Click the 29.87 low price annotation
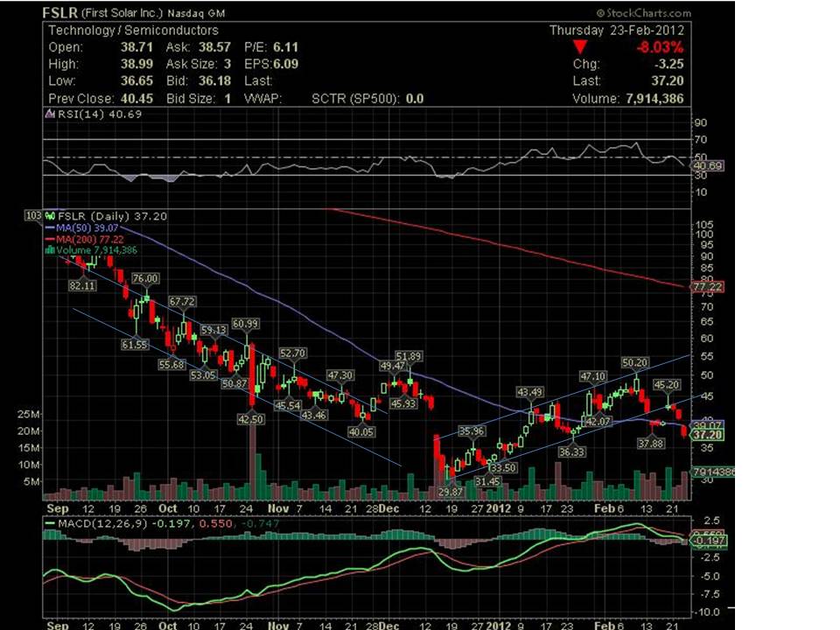The width and height of the screenshot is (840, 630). (450, 492)
